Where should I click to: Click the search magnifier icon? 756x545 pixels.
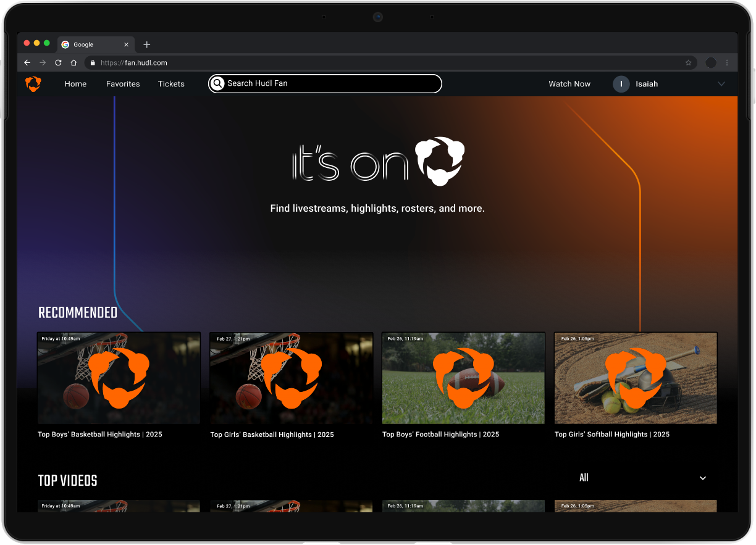click(x=217, y=83)
